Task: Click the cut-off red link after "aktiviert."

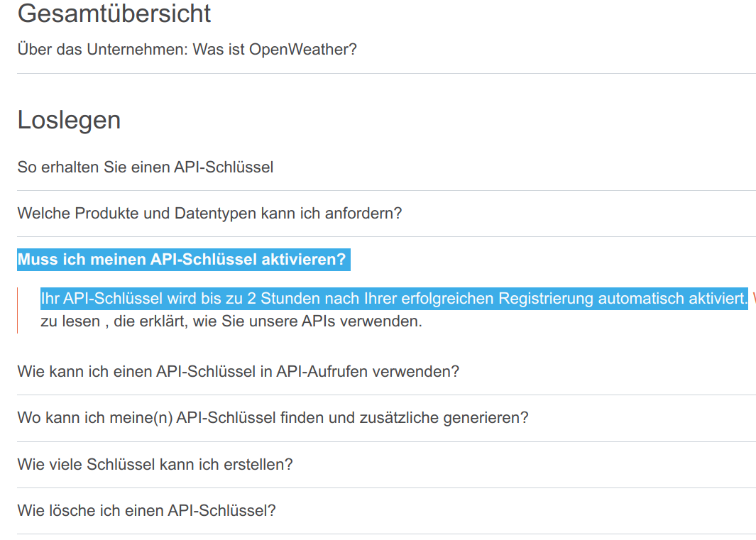Action: (x=752, y=299)
